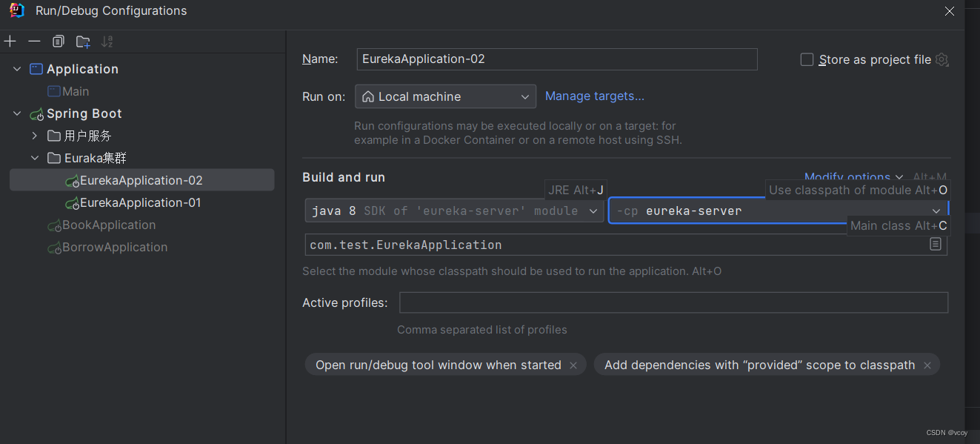Screen dimensions: 980x444
Task: Close the Run/Debug Configurations dialog
Action: pos(950,10)
